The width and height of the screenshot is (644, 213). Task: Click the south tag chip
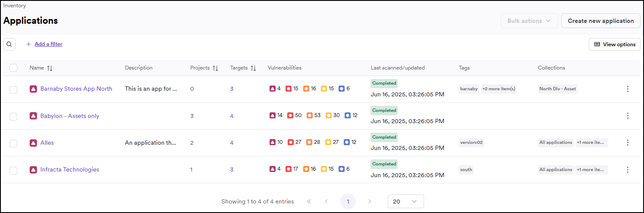click(466, 169)
